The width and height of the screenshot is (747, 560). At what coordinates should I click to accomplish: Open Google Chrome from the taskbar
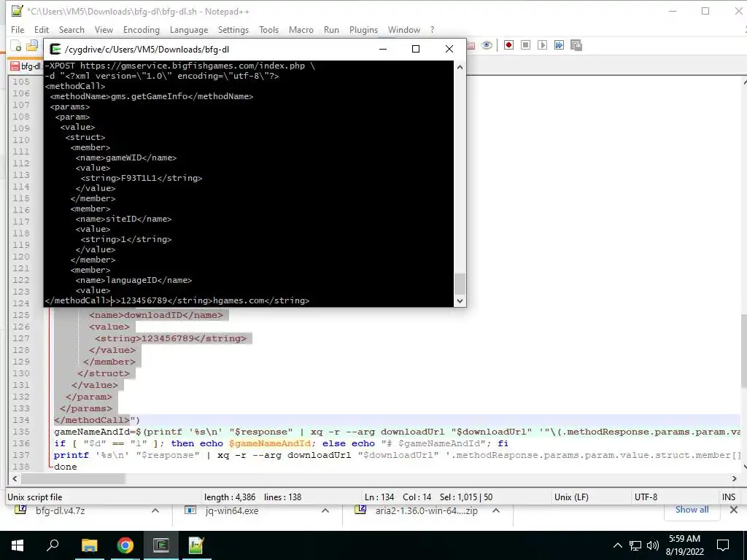[125, 545]
